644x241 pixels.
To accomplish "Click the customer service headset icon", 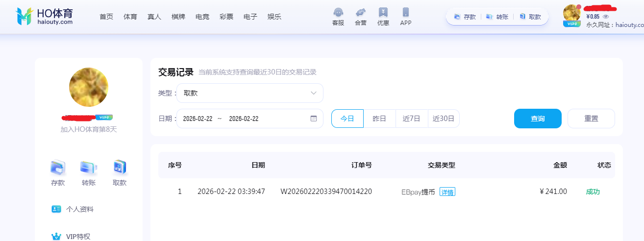I will pos(338,12).
